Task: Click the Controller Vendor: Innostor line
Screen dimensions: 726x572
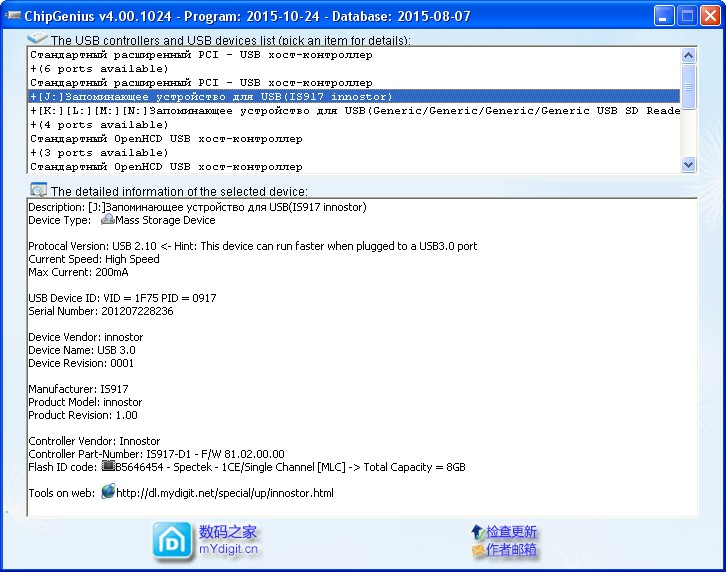Action: pyautogui.click(x=94, y=441)
